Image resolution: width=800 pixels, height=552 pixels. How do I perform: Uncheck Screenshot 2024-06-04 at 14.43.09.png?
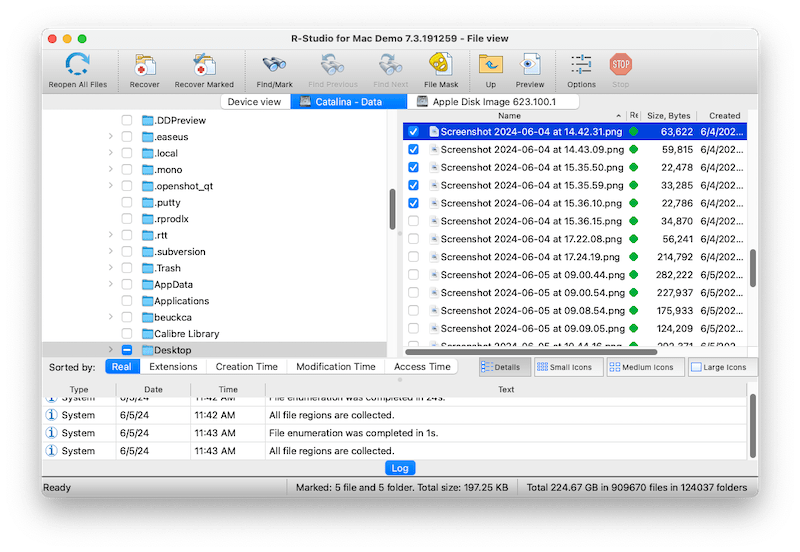pyautogui.click(x=414, y=149)
